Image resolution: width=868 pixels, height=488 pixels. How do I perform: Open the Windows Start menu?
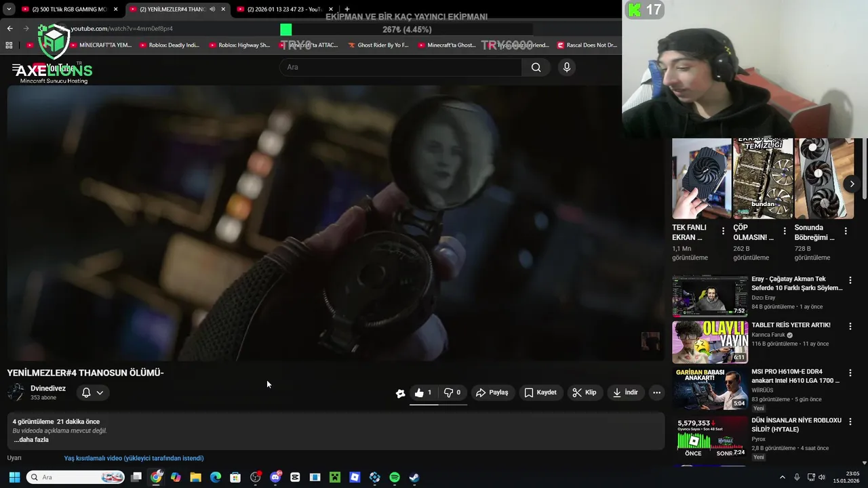point(14,477)
